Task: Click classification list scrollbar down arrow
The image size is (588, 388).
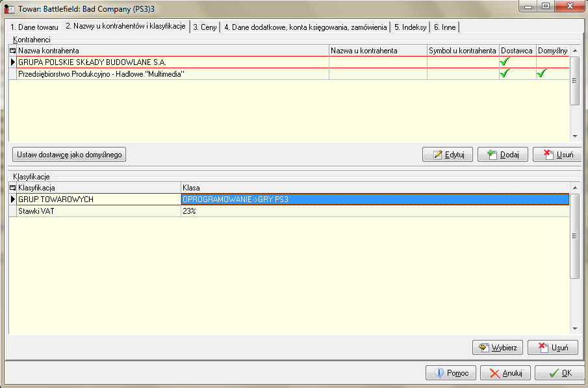Action: 575,329
